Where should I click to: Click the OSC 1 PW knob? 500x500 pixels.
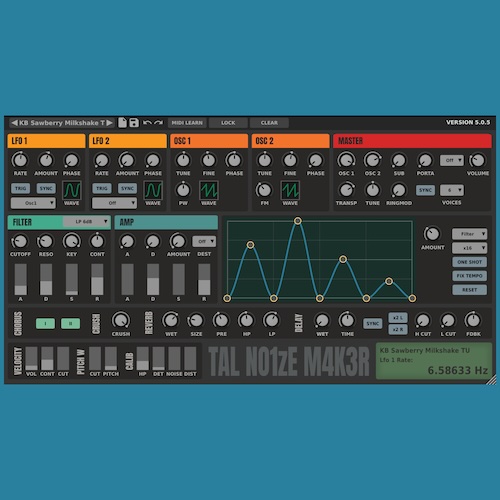[183, 190]
